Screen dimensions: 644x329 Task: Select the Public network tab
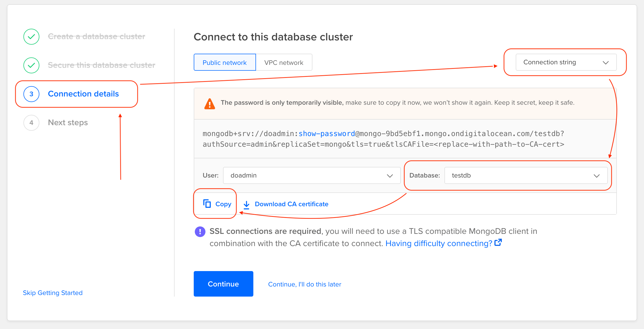point(224,62)
